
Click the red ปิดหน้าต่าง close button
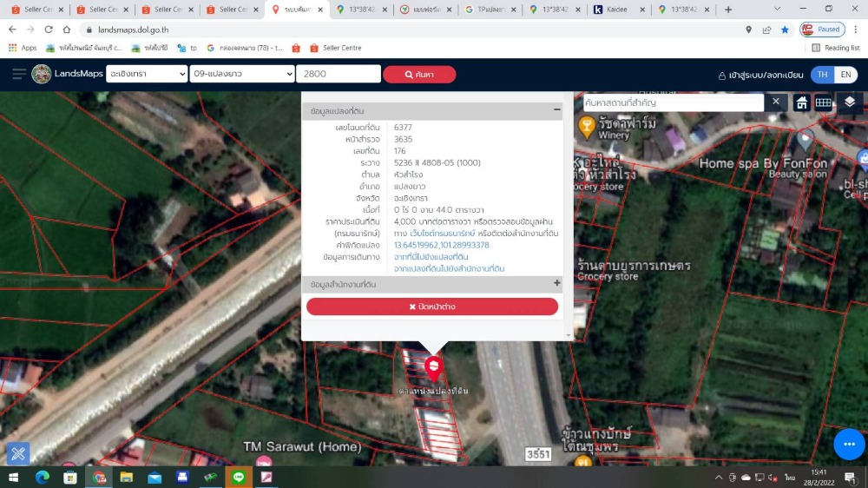click(431, 307)
